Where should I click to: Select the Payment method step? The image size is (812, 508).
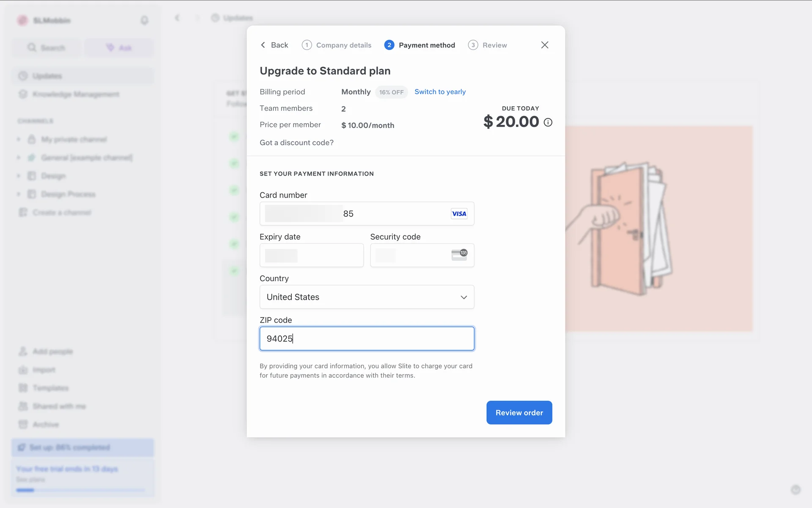click(426, 45)
